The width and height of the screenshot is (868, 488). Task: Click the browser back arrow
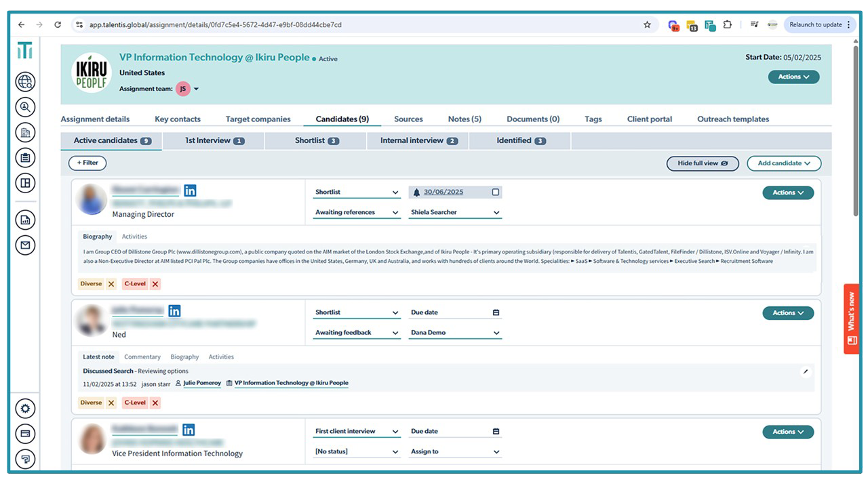coord(21,24)
